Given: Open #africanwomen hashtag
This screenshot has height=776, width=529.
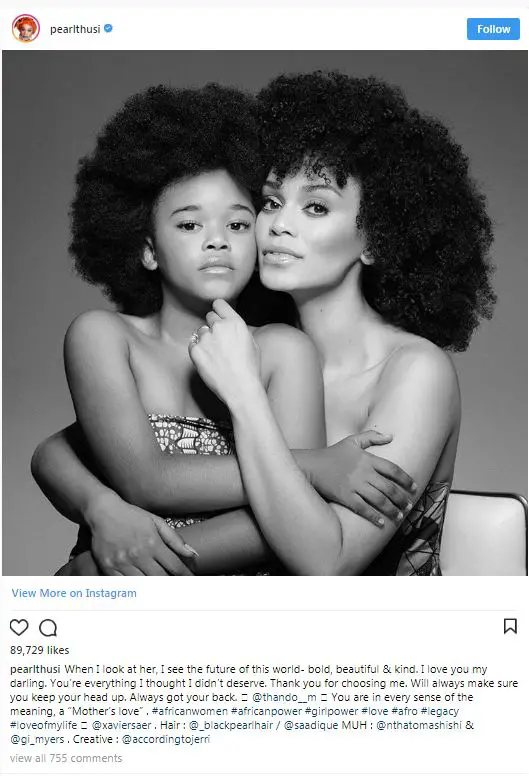Looking at the screenshot, I should pyautogui.click(x=190, y=711).
